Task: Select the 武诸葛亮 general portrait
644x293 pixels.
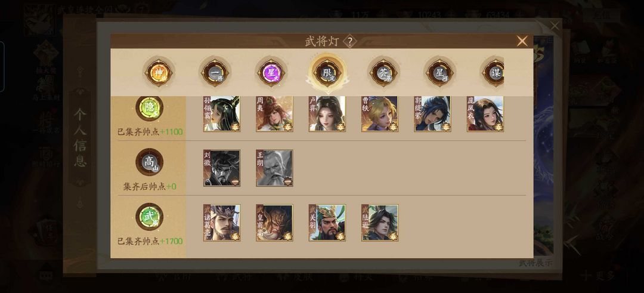Action: (222, 223)
